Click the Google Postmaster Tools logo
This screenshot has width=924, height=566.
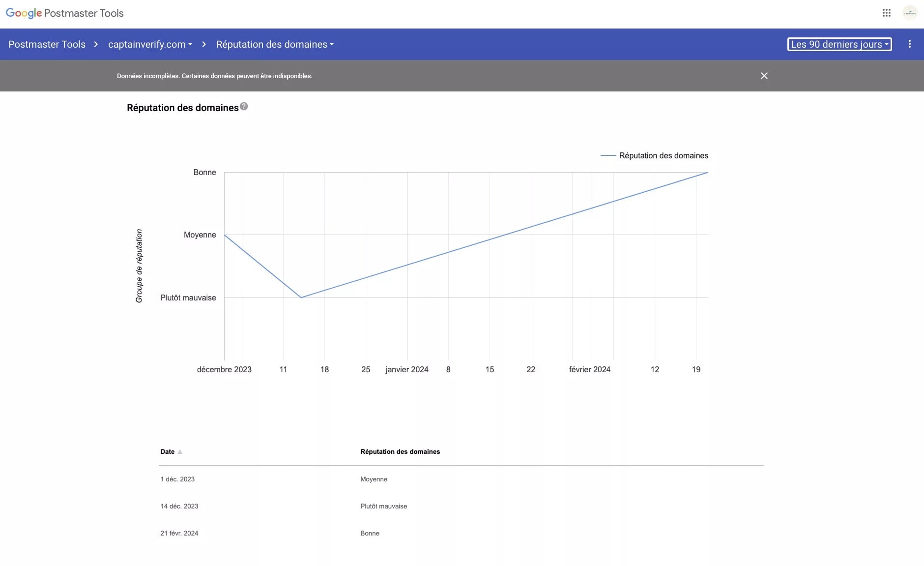click(64, 13)
